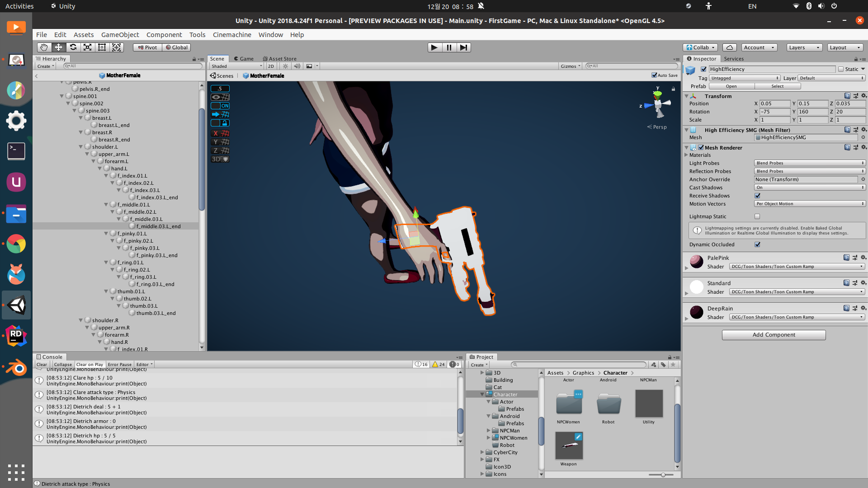Toggle scene audio with the speaker icon
The height and width of the screenshot is (488, 868).
coord(297,66)
